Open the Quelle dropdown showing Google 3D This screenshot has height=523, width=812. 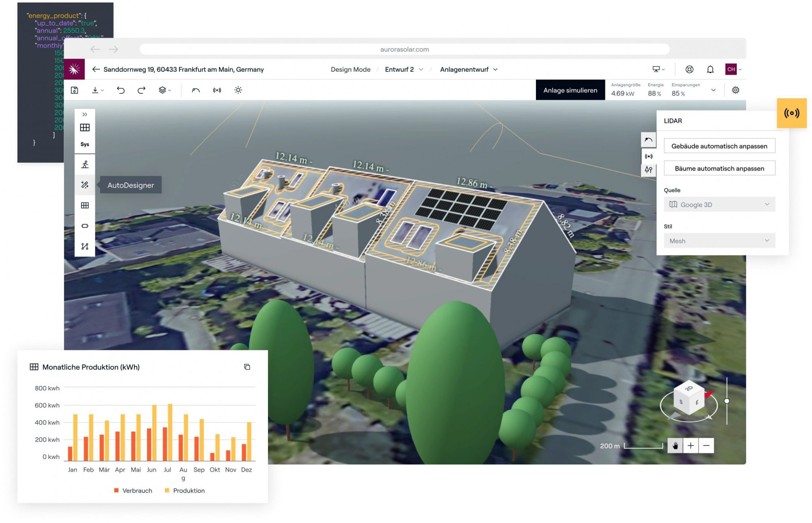tap(719, 204)
